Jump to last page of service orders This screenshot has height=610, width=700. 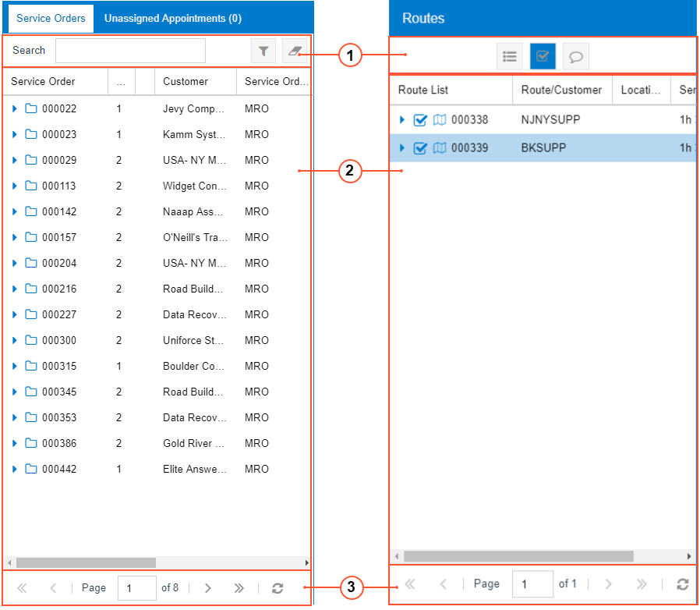coord(239,588)
